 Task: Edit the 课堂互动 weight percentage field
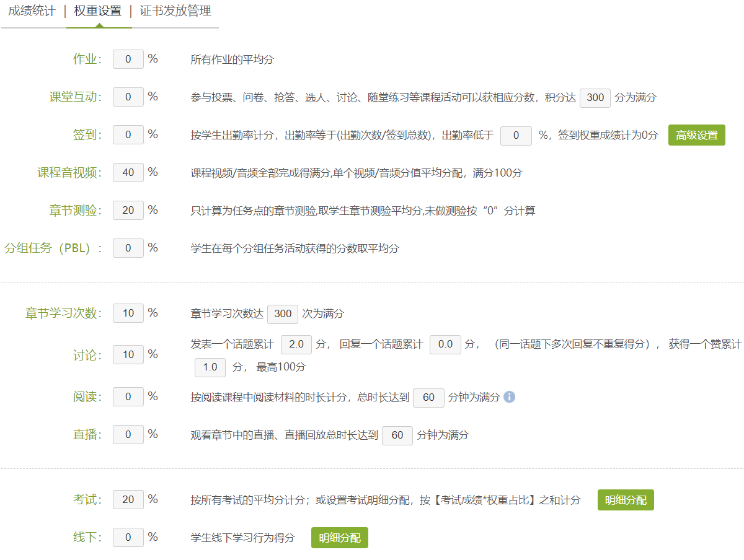128,97
